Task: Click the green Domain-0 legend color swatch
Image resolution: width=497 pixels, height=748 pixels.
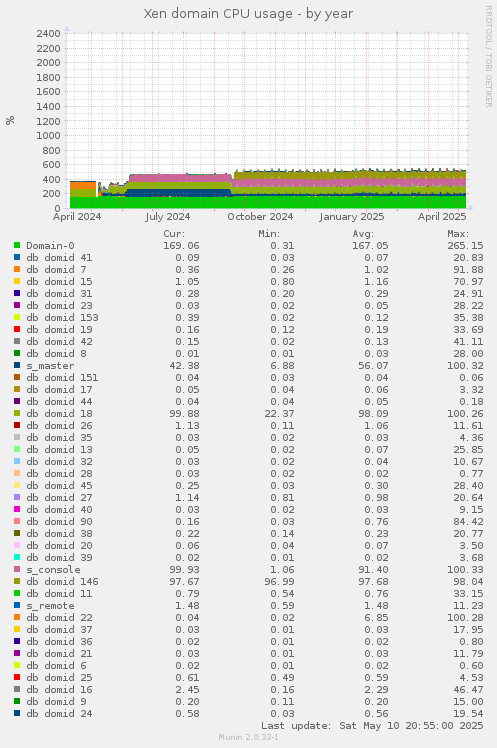Action: [17, 245]
